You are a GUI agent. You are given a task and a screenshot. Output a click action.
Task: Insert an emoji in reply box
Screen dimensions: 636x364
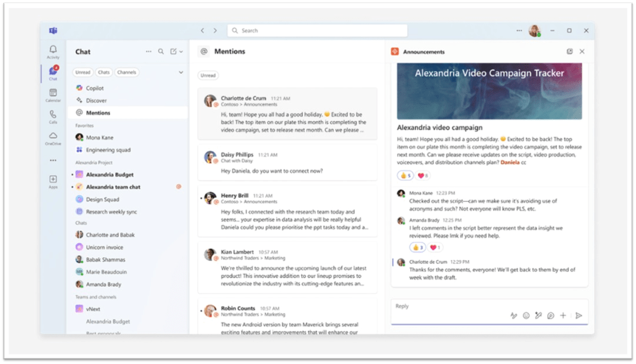click(526, 315)
